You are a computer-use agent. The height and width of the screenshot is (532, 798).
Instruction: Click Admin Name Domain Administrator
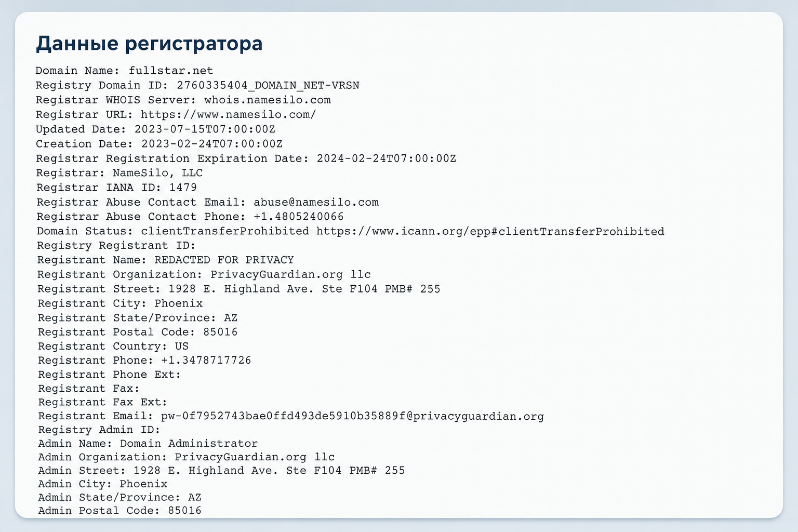(189, 444)
